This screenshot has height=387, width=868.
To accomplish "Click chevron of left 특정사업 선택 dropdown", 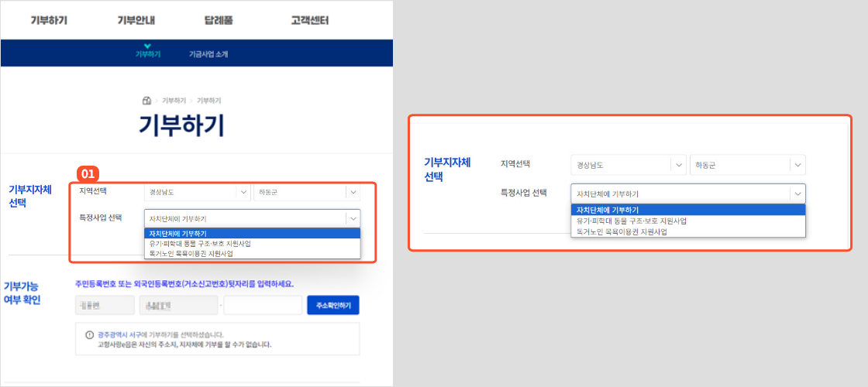I will (x=353, y=218).
